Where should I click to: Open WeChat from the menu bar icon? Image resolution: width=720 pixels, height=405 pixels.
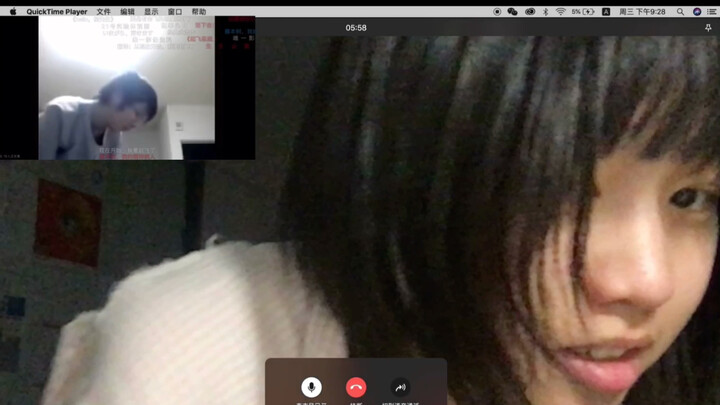[x=512, y=11]
